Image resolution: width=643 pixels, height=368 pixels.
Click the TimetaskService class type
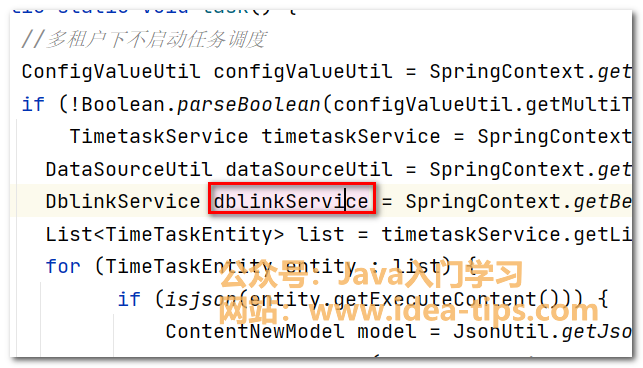(x=159, y=137)
